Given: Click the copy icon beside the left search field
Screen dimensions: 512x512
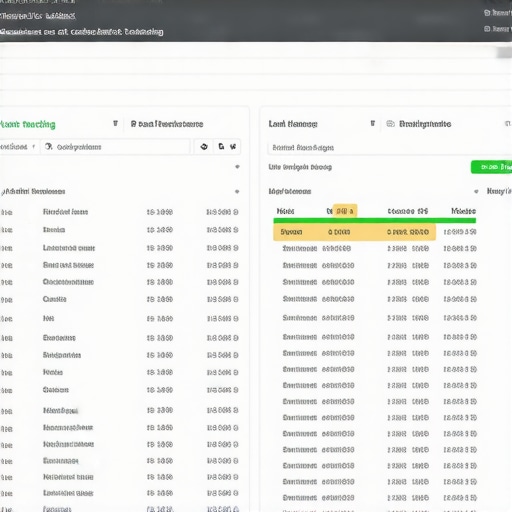Looking at the screenshot, I should tap(221, 147).
